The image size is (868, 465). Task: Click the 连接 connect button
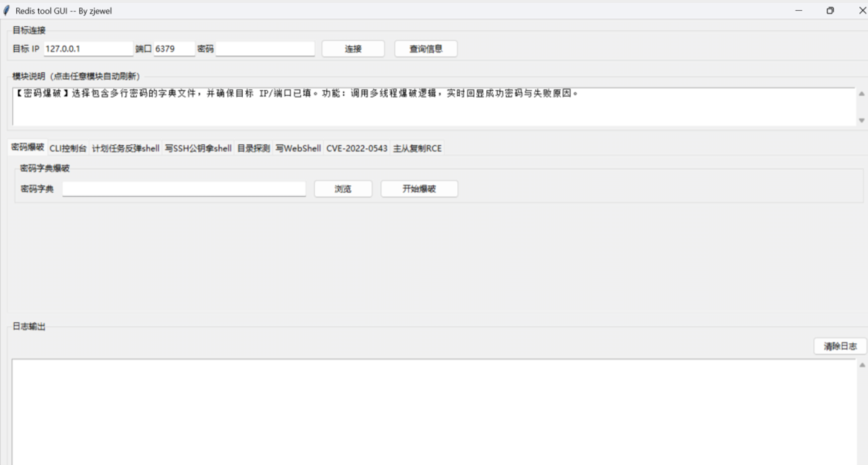pyautogui.click(x=353, y=49)
